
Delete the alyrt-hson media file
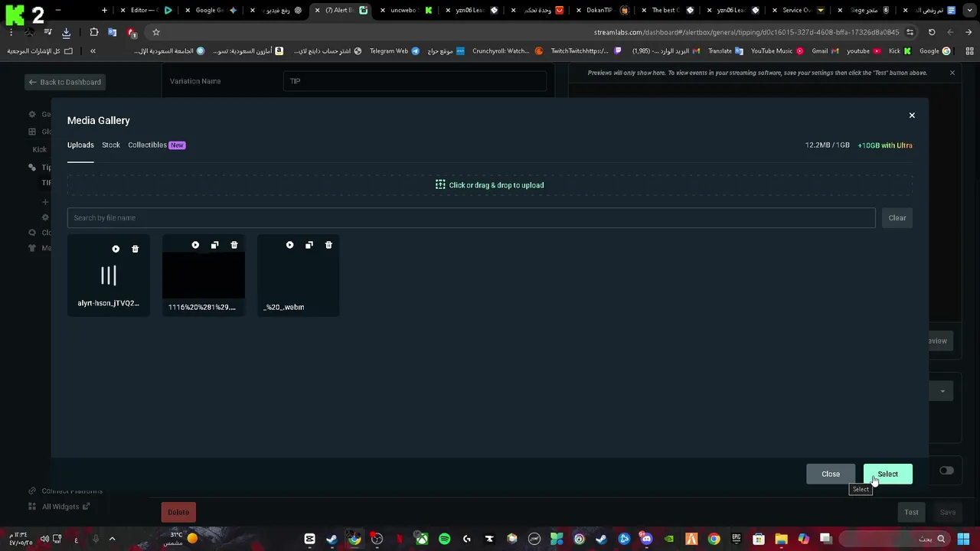tap(136, 249)
